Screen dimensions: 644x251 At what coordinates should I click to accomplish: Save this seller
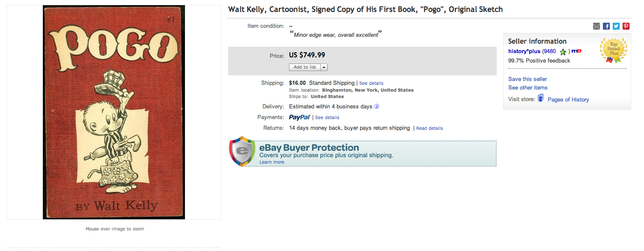(527, 79)
